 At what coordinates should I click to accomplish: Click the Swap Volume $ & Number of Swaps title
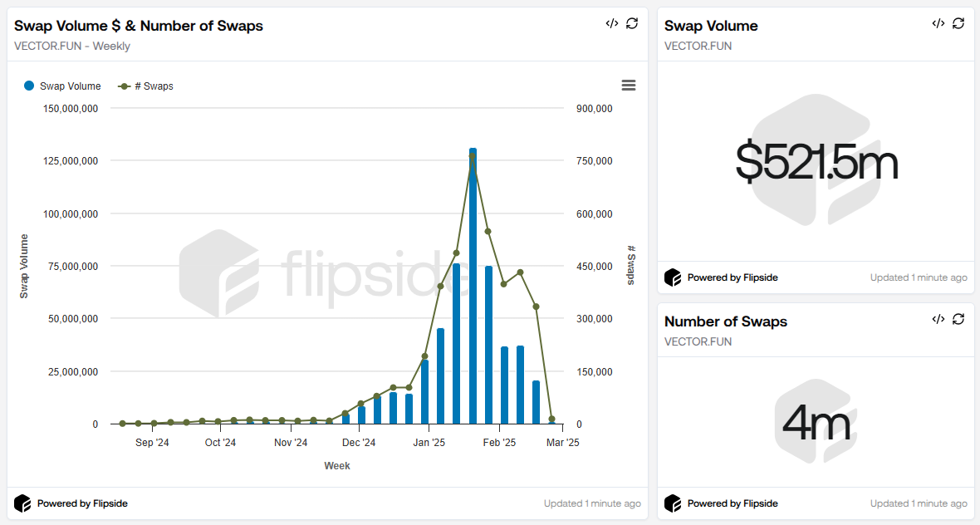[x=138, y=26]
